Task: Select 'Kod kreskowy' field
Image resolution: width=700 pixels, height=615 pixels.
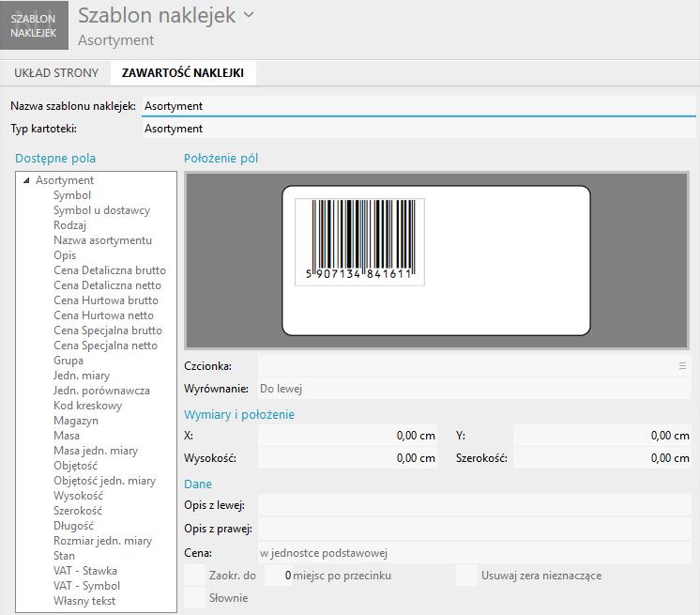Action: (x=87, y=406)
